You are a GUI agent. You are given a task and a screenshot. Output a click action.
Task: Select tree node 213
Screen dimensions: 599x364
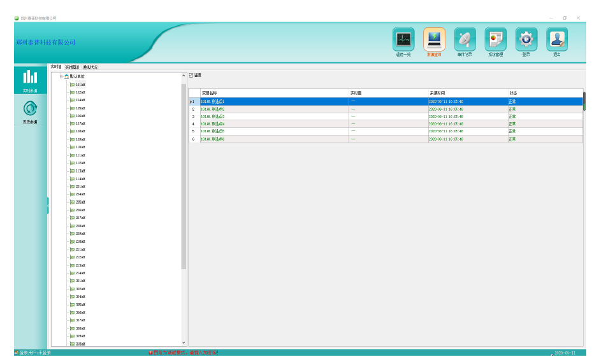tap(80, 265)
